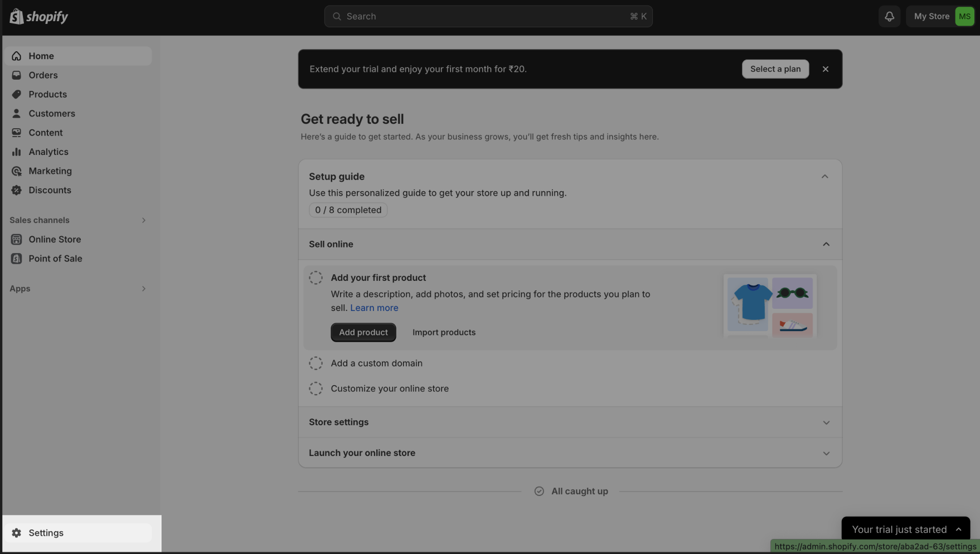Screen dimensions: 980x554
Task: Open Discounts using the discount icon
Action: tap(17, 190)
